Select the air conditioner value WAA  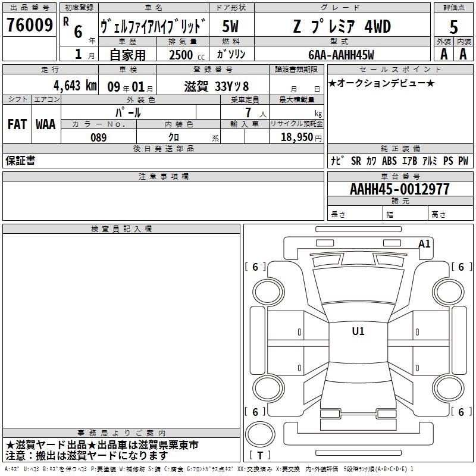(x=46, y=124)
